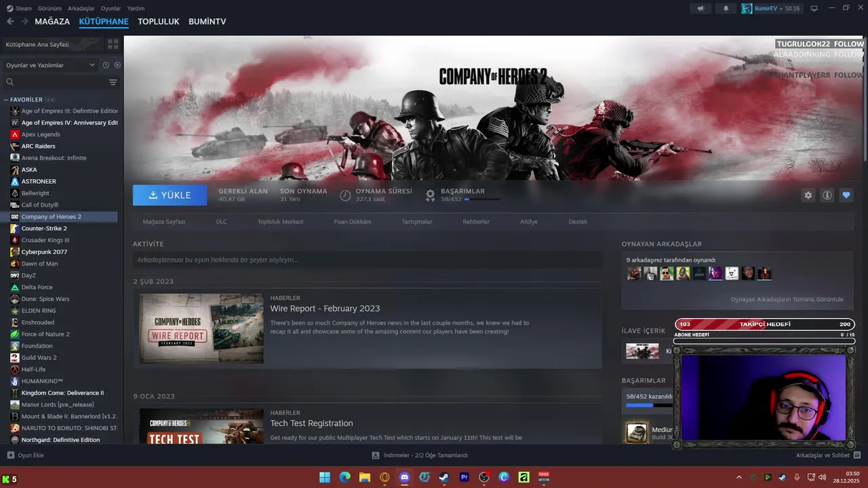
Task: Open the BUMINTV profile tab
Action: pyautogui.click(x=208, y=22)
